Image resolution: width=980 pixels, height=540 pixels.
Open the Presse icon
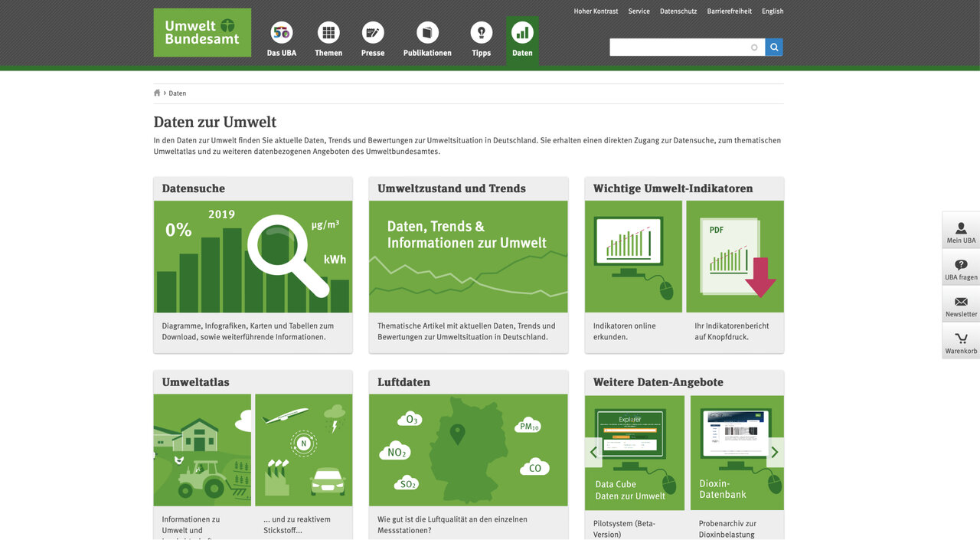tap(373, 32)
